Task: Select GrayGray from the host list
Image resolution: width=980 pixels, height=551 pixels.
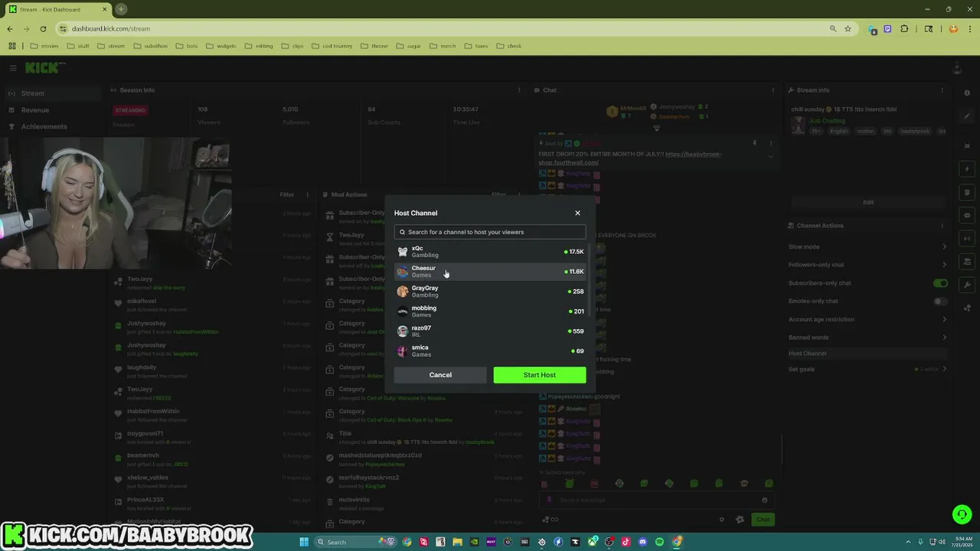Action: point(490,292)
